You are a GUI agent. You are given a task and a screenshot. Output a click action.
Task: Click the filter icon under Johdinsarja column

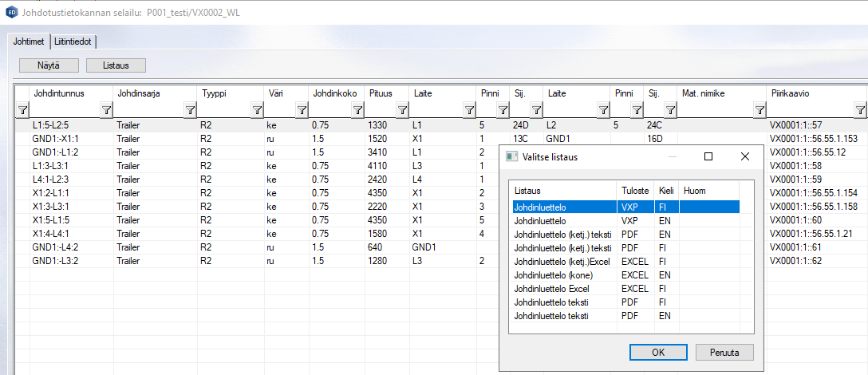coord(190,110)
